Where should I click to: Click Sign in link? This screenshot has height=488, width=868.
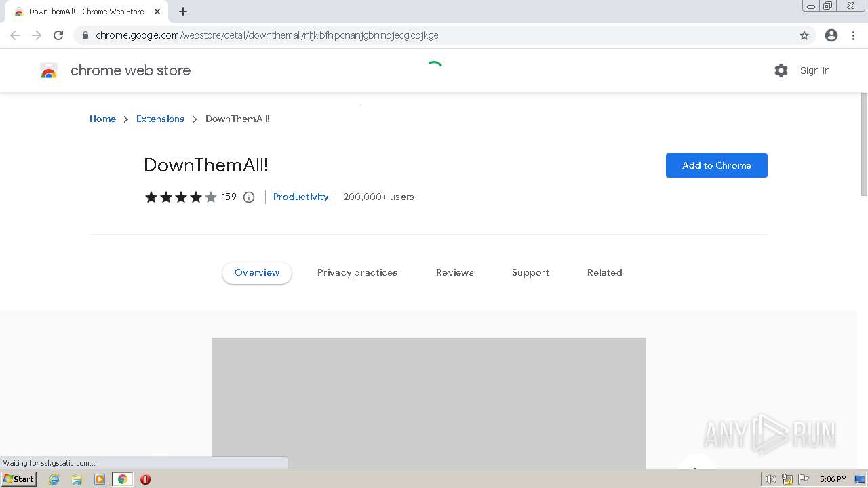click(815, 70)
